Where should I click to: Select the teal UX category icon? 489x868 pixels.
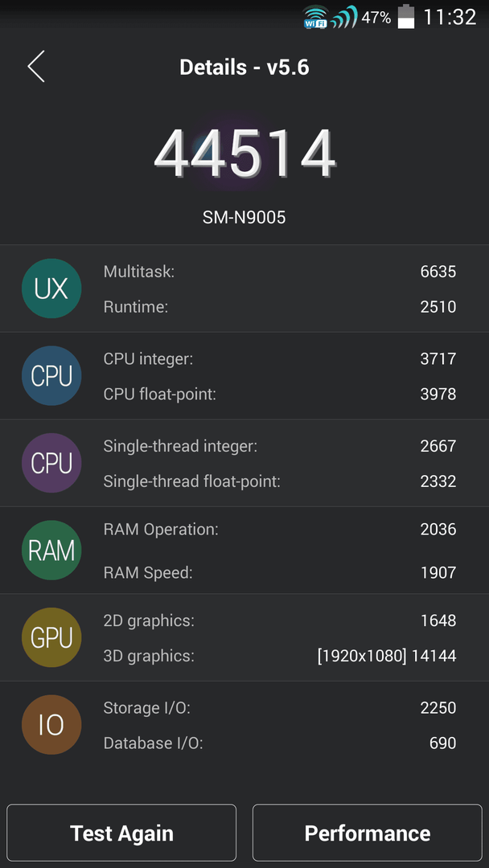(x=51, y=289)
